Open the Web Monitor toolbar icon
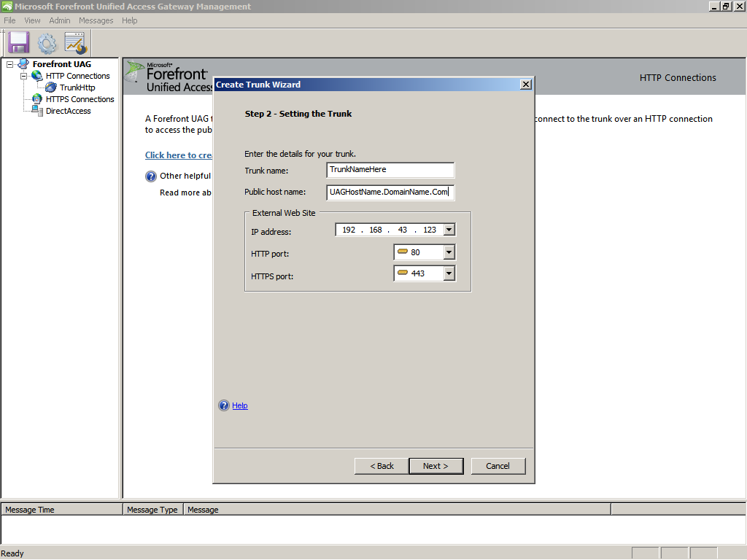The image size is (747, 560). (75, 43)
